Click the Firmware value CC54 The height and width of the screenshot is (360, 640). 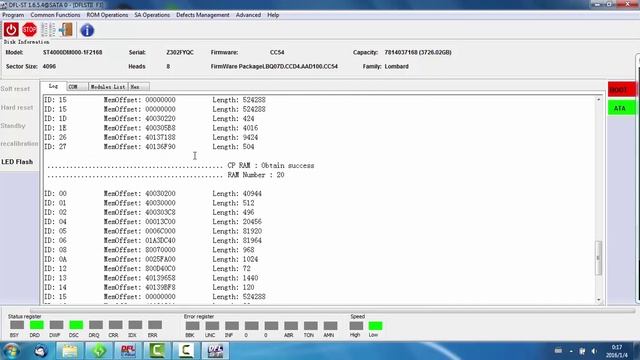(277, 52)
